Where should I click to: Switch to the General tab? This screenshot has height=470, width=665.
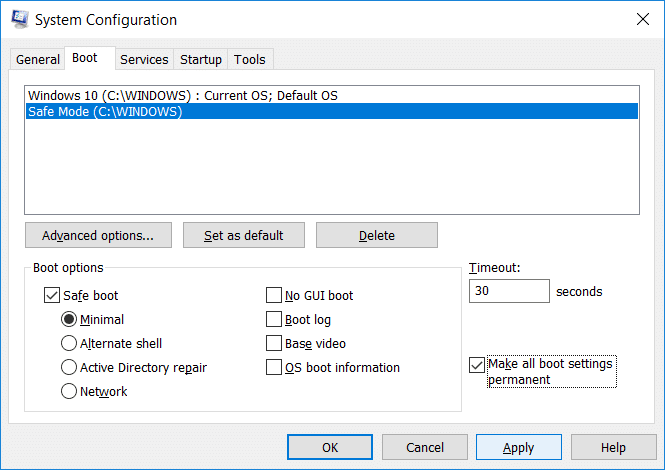tap(38, 60)
